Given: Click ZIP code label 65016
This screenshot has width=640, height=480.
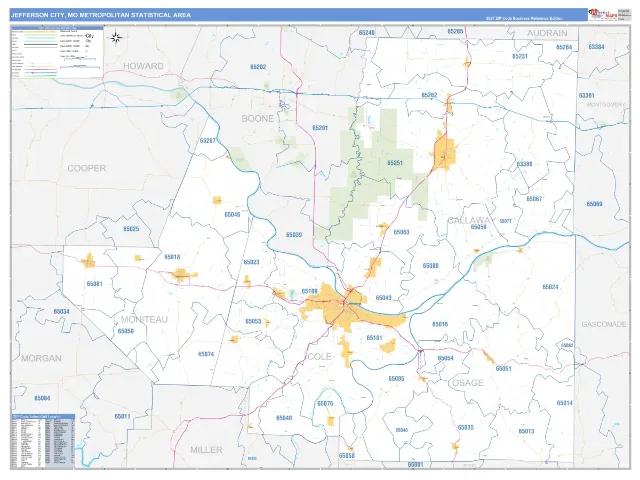Looking at the screenshot, I should (x=440, y=324).
